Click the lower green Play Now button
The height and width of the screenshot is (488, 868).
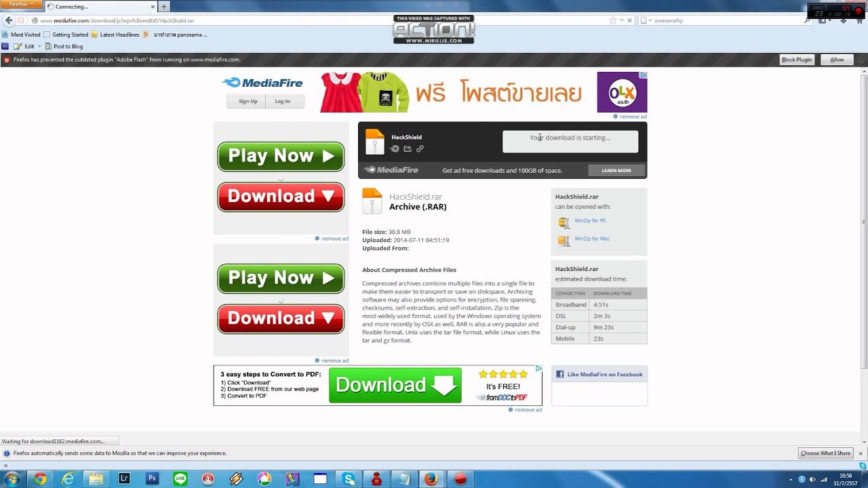(281, 278)
